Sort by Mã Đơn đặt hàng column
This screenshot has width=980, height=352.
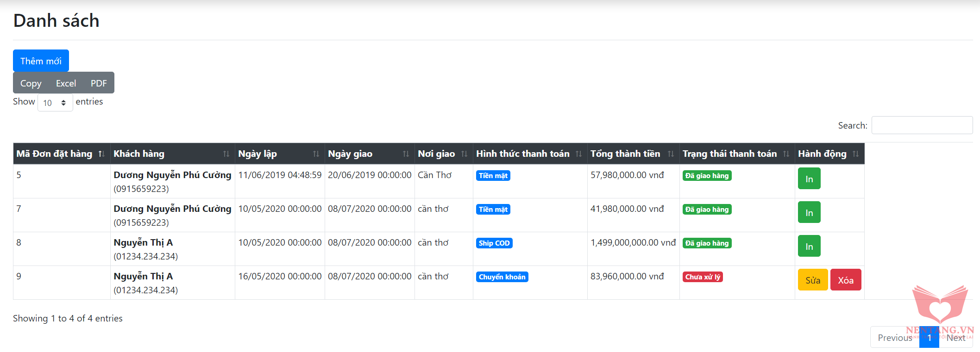pos(61,154)
